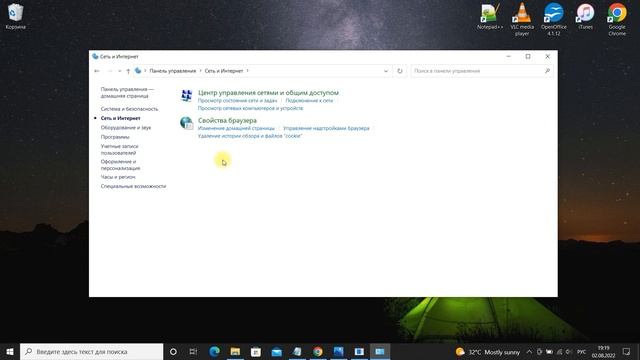Click the search magnifier in Control Panel

[547, 71]
